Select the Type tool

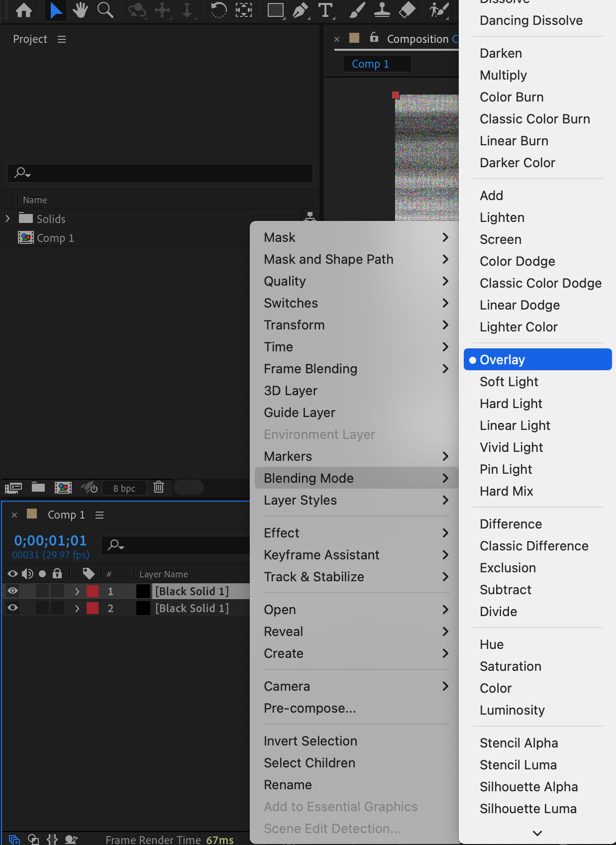click(x=325, y=10)
